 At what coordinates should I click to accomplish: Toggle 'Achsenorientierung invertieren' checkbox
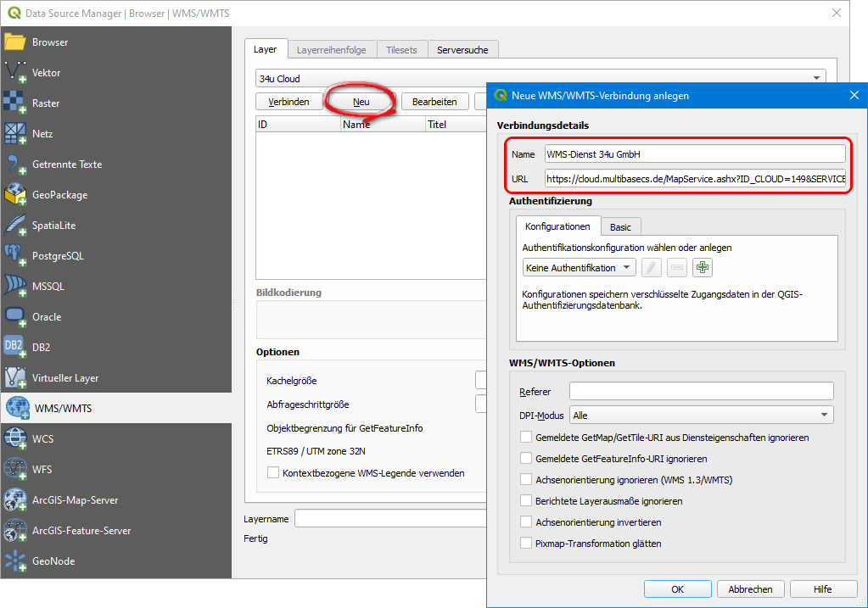(527, 522)
